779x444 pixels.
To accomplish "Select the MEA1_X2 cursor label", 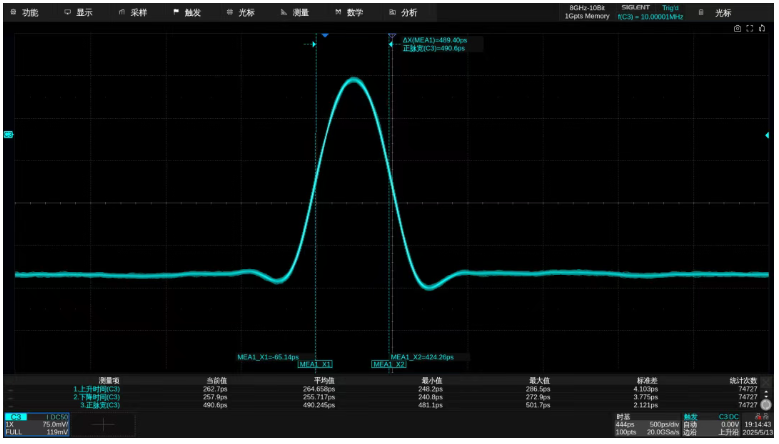I will (389, 365).
